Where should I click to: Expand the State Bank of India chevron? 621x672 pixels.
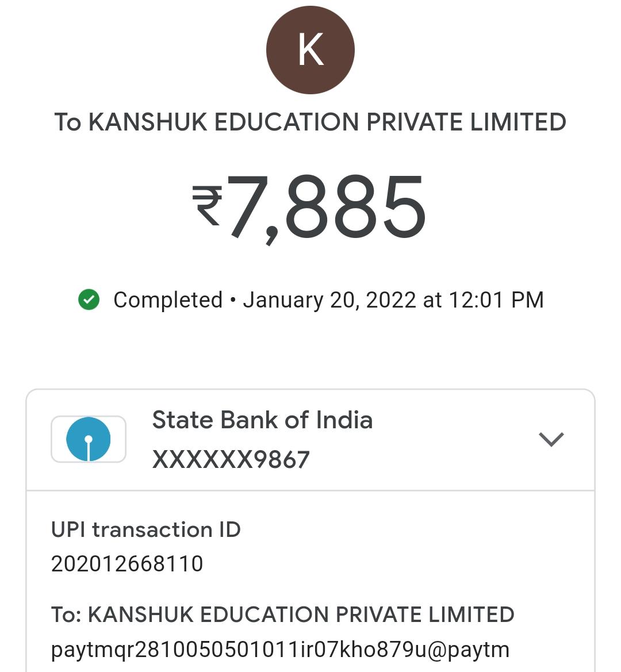point(551,440)
